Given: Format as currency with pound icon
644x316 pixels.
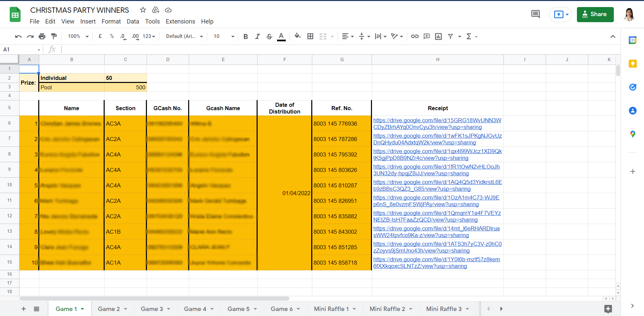Looking at the screenshot, I should [100, 36].
